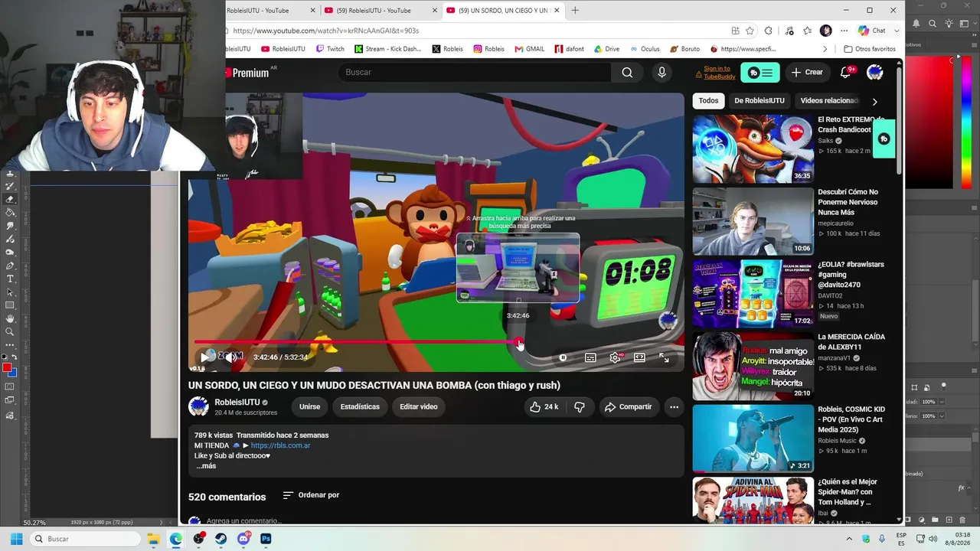Open the Twitch bookmark
The height and width of the screenshot is (551, 980).
330,49
